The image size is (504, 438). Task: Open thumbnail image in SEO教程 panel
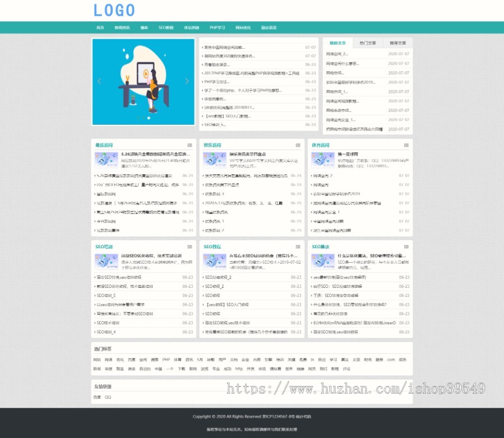point(214,262)
